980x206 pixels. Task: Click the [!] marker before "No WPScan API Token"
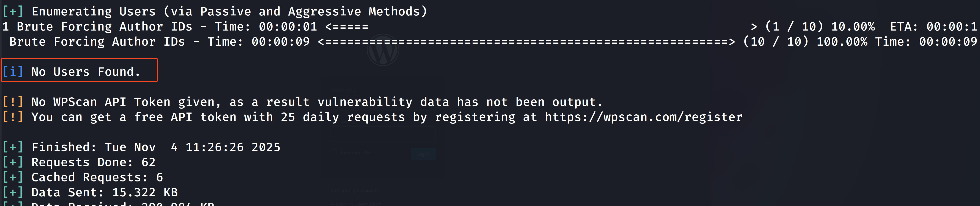tap(13, 102)
